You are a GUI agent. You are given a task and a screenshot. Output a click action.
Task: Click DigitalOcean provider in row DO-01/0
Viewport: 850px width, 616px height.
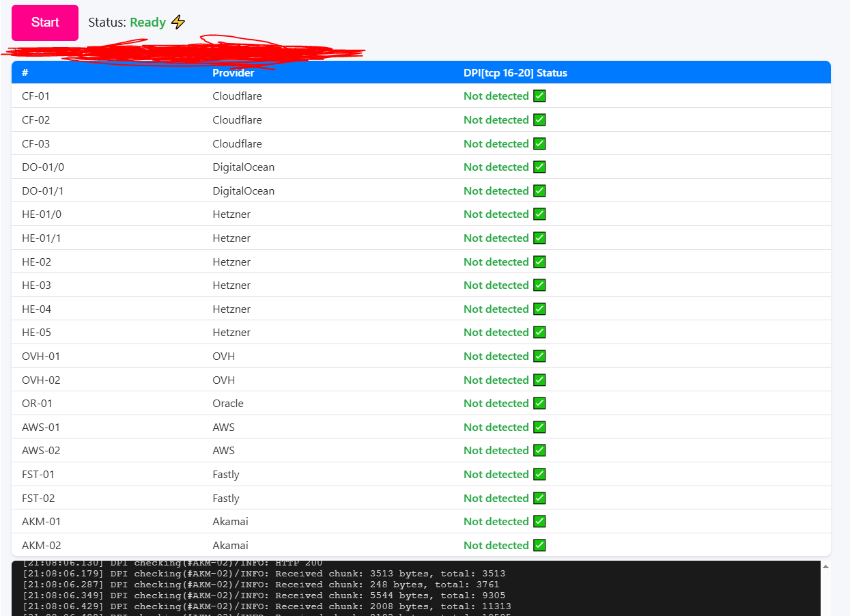244,167
